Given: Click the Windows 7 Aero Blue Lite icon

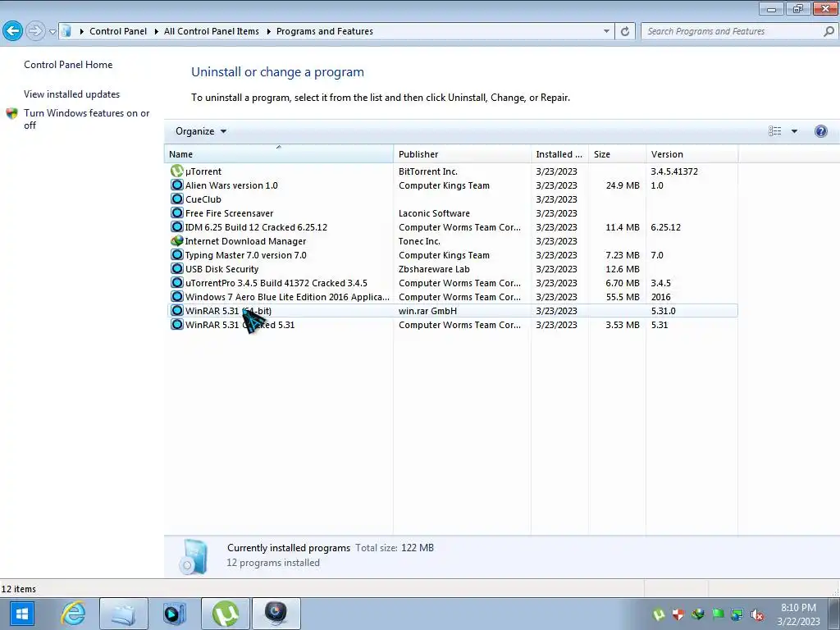Looking at the screenshot, I should 177,296.
